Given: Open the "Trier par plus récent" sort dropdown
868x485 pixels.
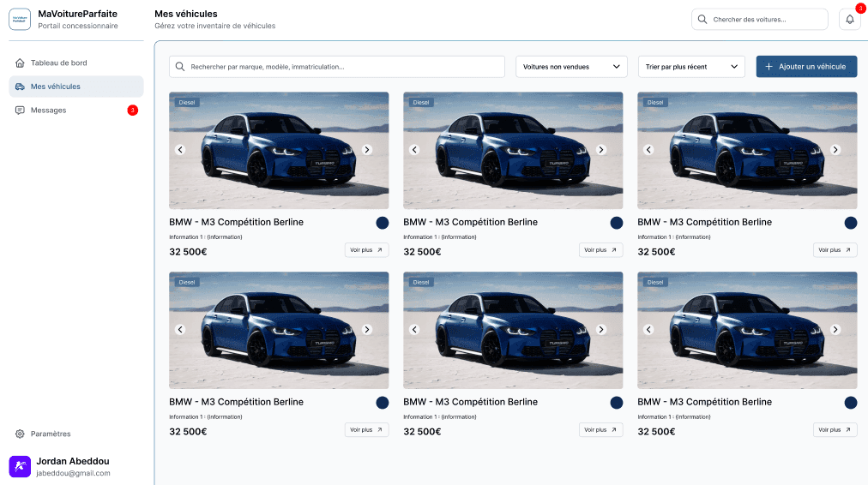Looking at the screenshot, I should click(x=691, y=67).
